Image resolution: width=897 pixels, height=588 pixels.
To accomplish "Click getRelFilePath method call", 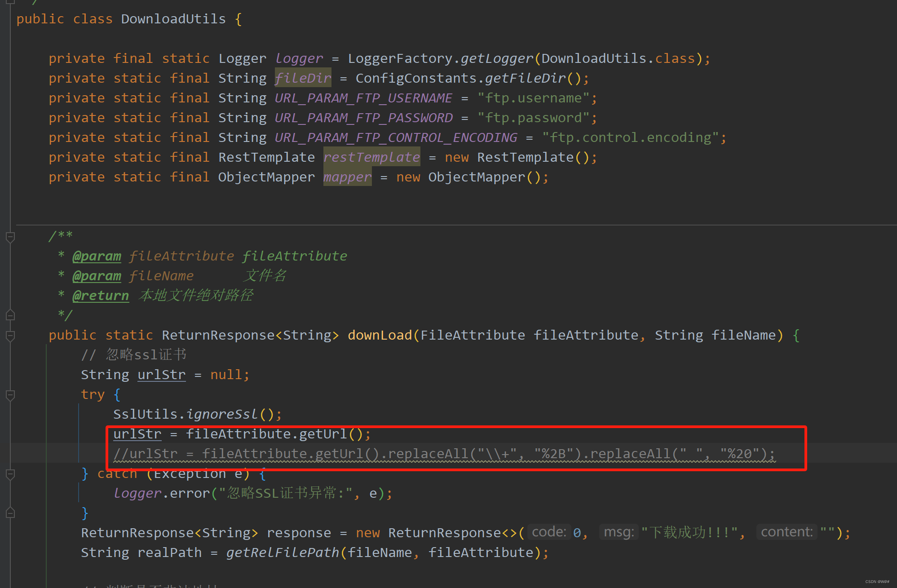I will (x=282, y=553).
